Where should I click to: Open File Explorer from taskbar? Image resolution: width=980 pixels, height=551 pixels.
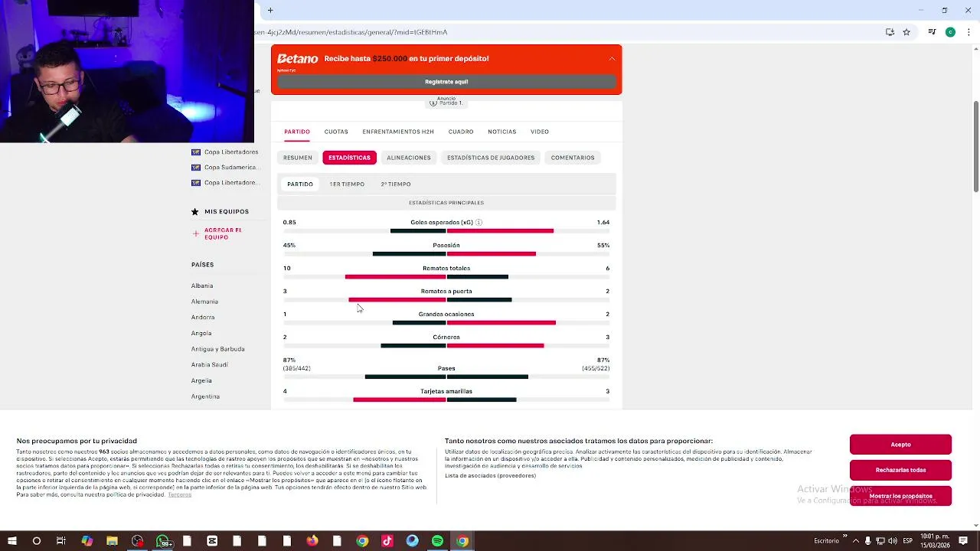112,541
